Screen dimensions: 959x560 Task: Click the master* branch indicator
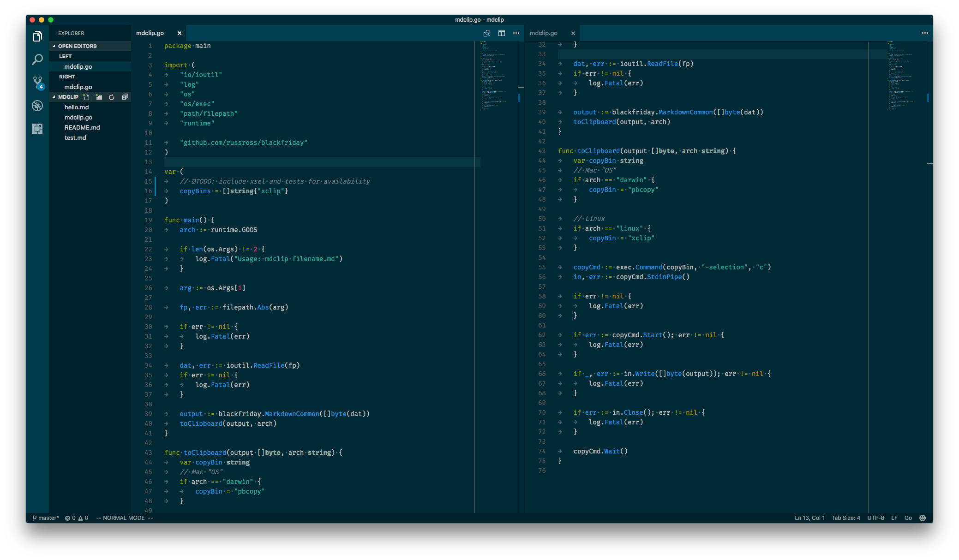[x=46, y=518]
